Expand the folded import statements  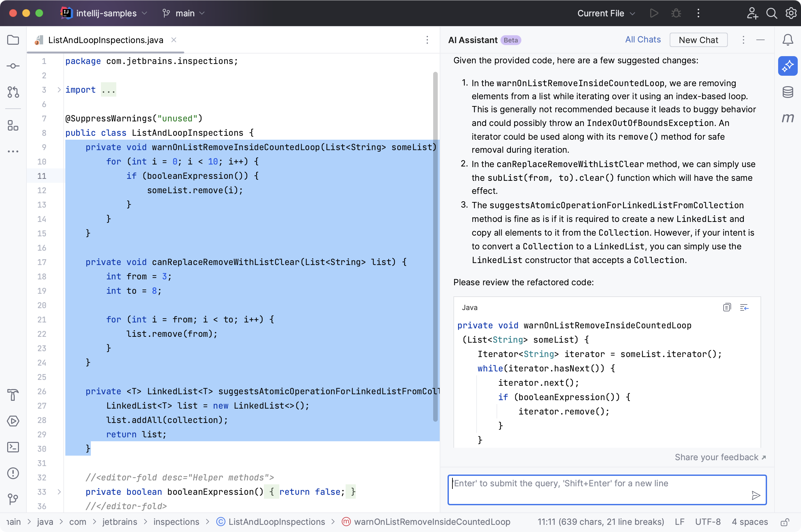[59, 89]
